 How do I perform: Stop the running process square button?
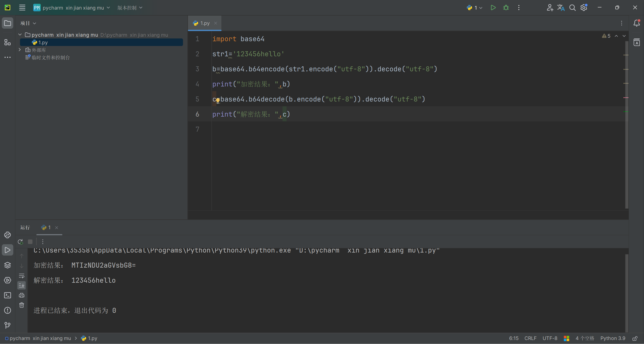pyautogui.click(x=30, y=242)
